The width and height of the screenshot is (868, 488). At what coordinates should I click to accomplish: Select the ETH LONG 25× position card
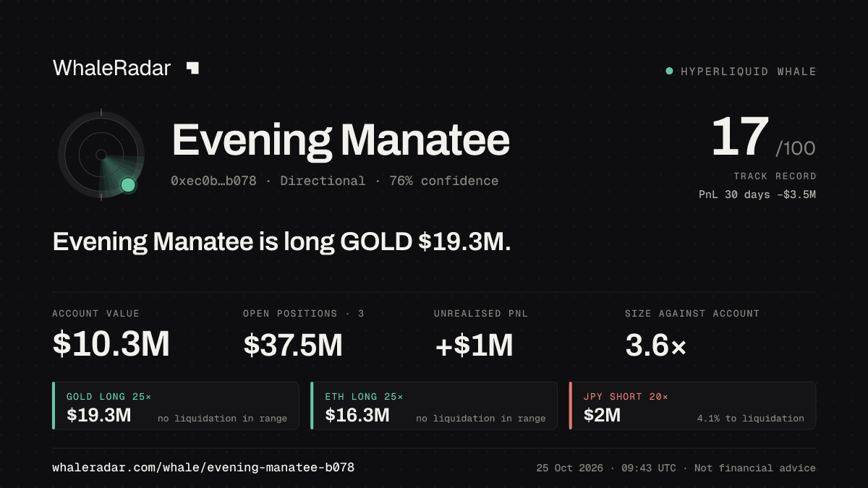[434, 406]
